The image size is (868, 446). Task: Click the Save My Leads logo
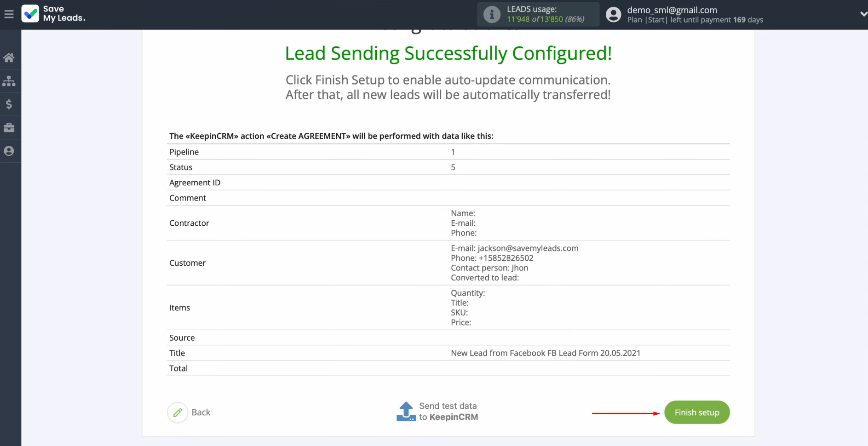53,14
